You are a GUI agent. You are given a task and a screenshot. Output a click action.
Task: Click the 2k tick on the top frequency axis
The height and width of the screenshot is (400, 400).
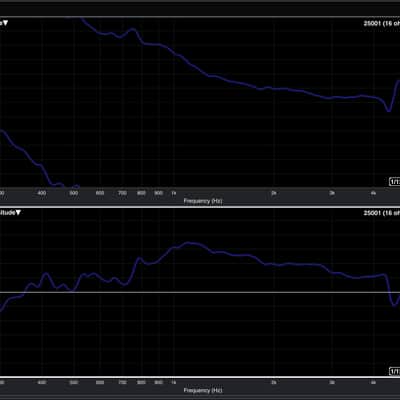point(273,193)
